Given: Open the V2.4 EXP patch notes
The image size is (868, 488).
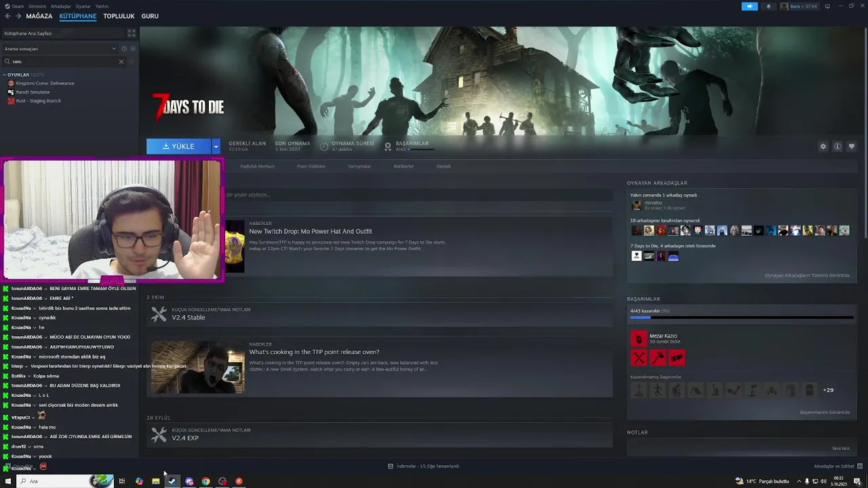Looking at the screenshot, I should coord(185,438).
